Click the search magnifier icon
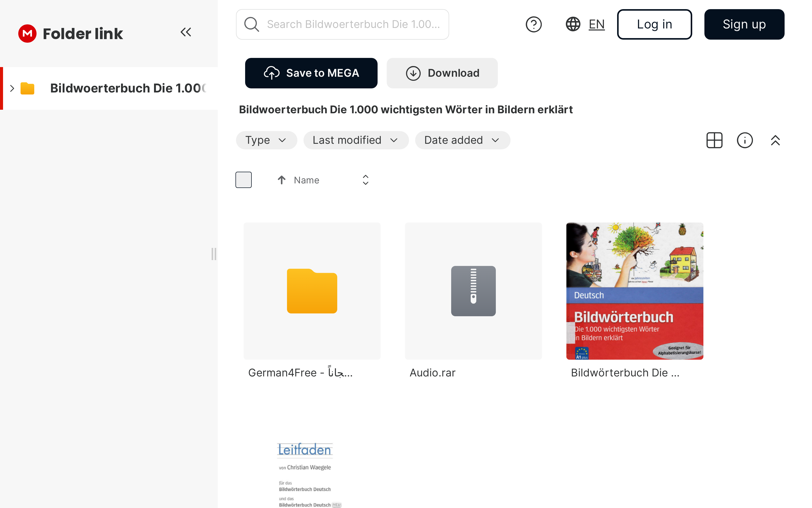This screenshot has height=508, width=812. (x=252, y=25)
